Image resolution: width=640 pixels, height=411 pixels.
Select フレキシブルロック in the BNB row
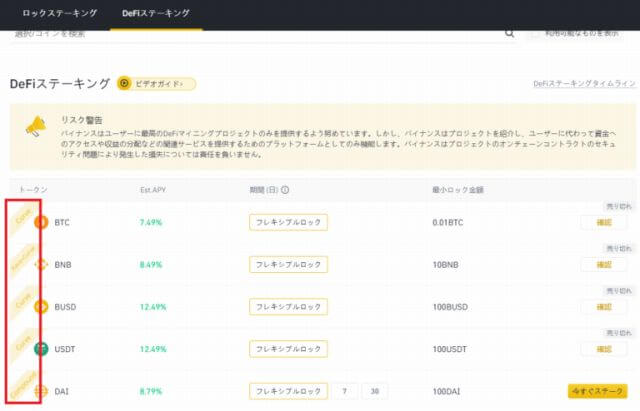click(x=288, y=264)
